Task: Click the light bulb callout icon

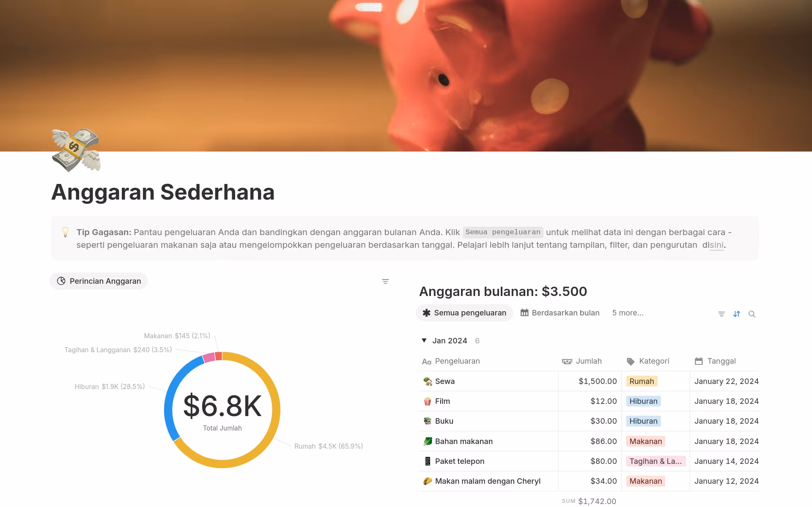Action: click(65, 232)
